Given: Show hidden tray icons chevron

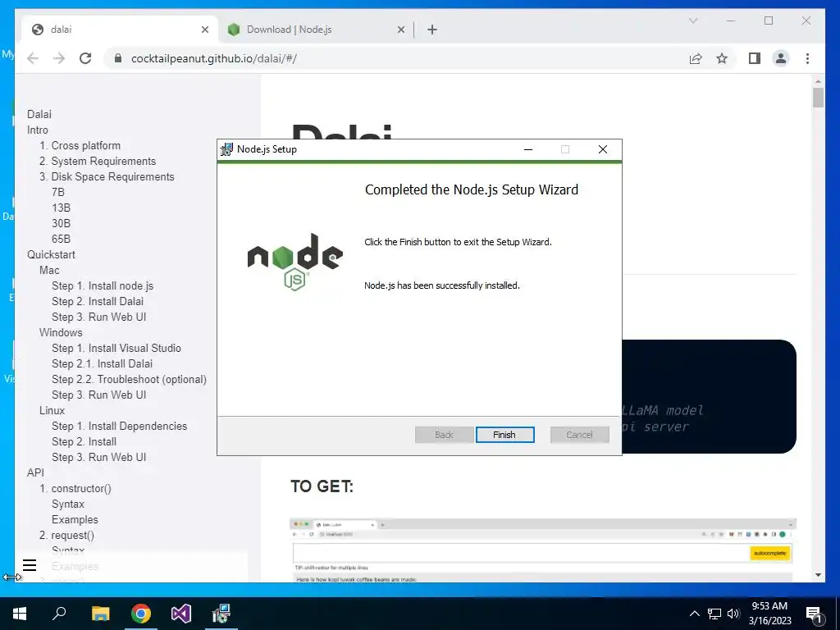Looking at the screenshot, I should pos(694,614).
